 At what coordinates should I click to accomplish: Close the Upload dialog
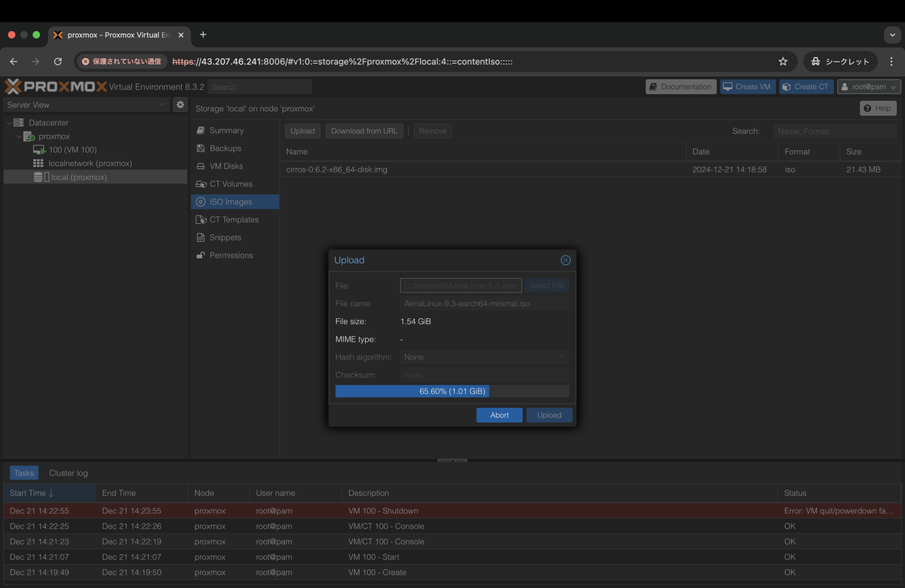pos(566,260)
